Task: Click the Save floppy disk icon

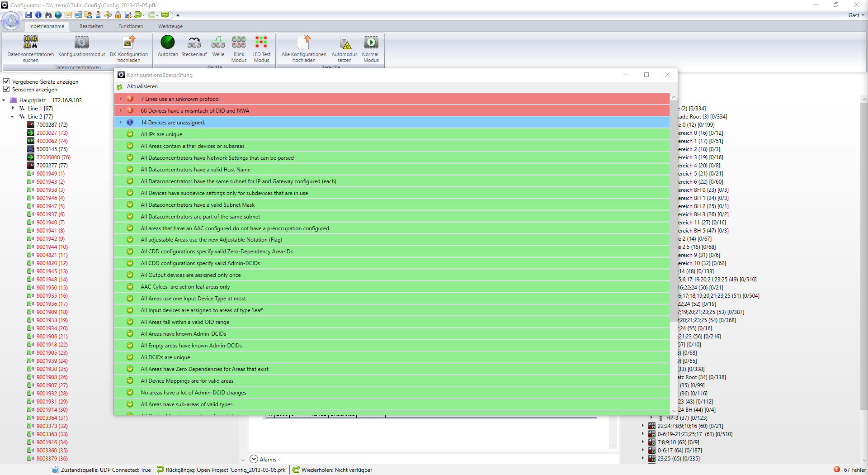Action: click(28, 15)
